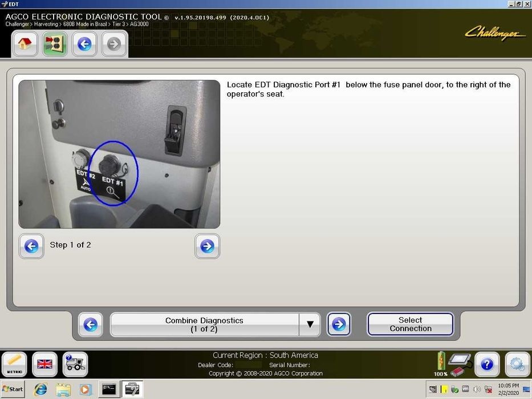Open Windows Explorer folder on the taskbar

coord(63,389)
